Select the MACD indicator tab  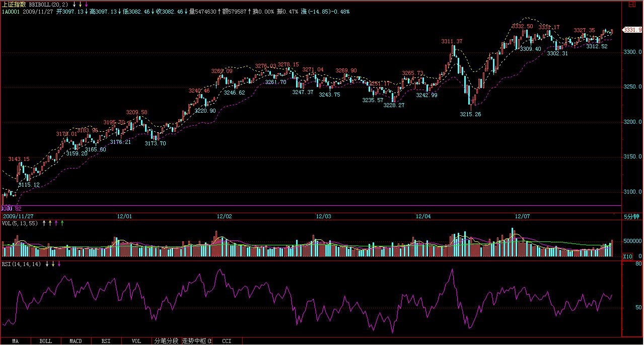76,341
